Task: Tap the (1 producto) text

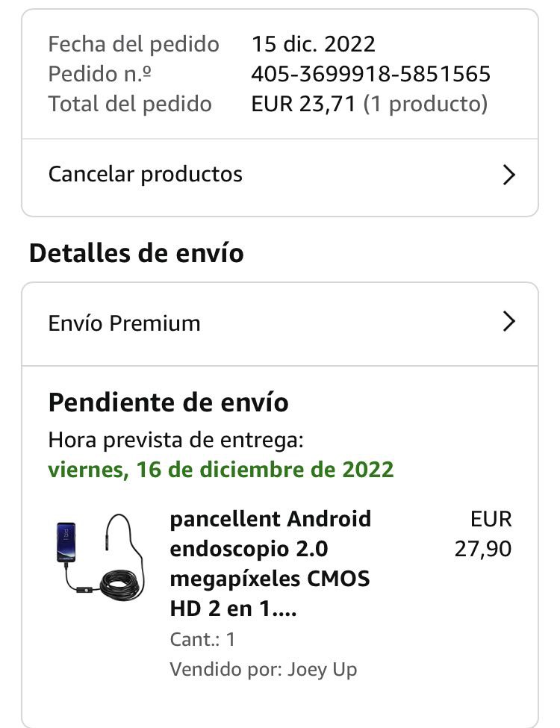Action: point(426,104)
